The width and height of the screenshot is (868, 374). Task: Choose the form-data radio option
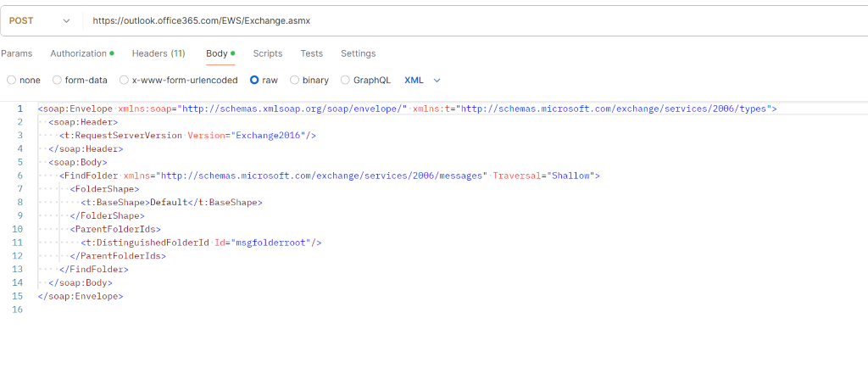(x=80, y=80)
